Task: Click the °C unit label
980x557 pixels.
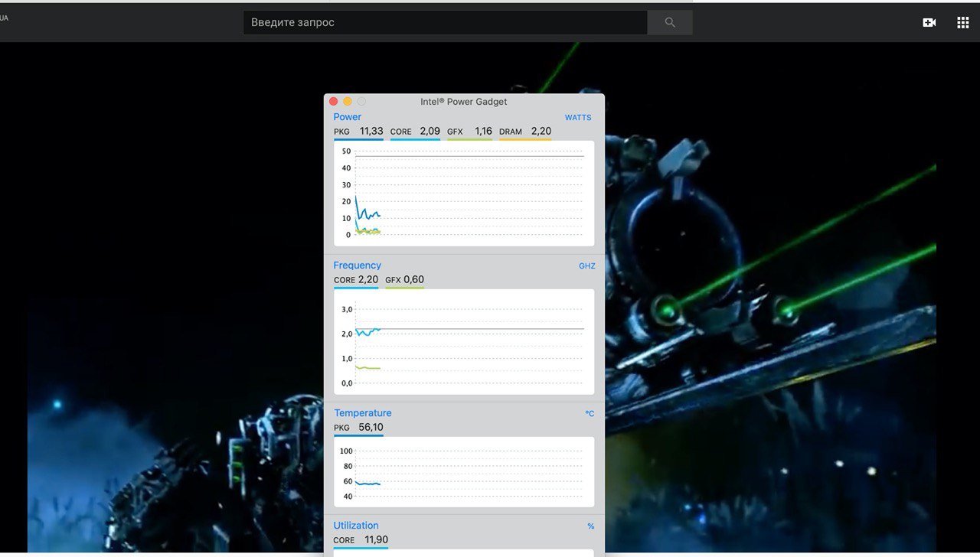Action: click(590, 414)
